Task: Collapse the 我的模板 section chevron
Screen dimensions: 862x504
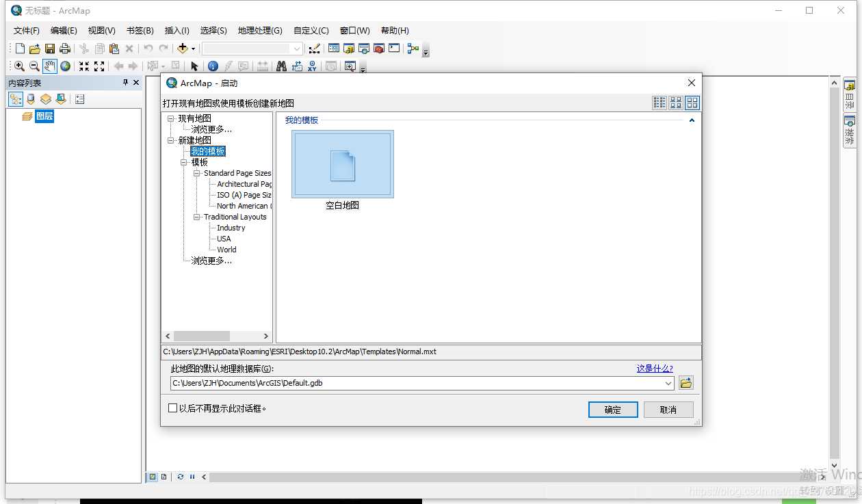Action: 692,120
